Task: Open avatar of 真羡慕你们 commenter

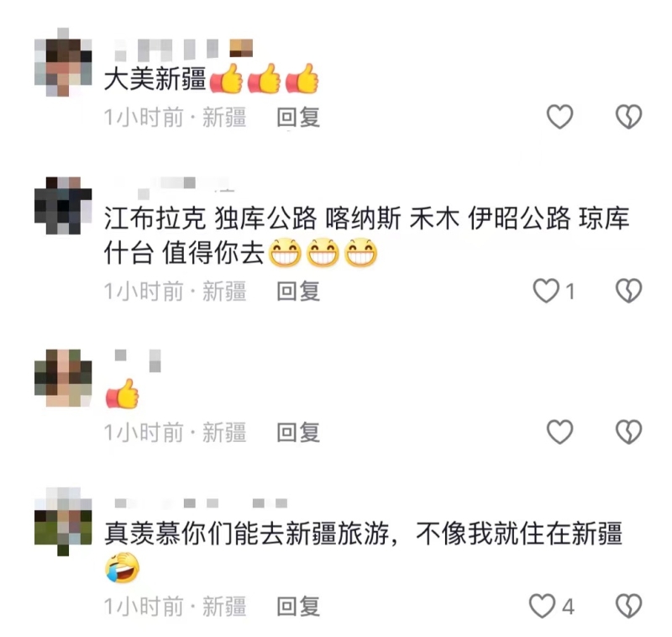Action: pos(63,521)
